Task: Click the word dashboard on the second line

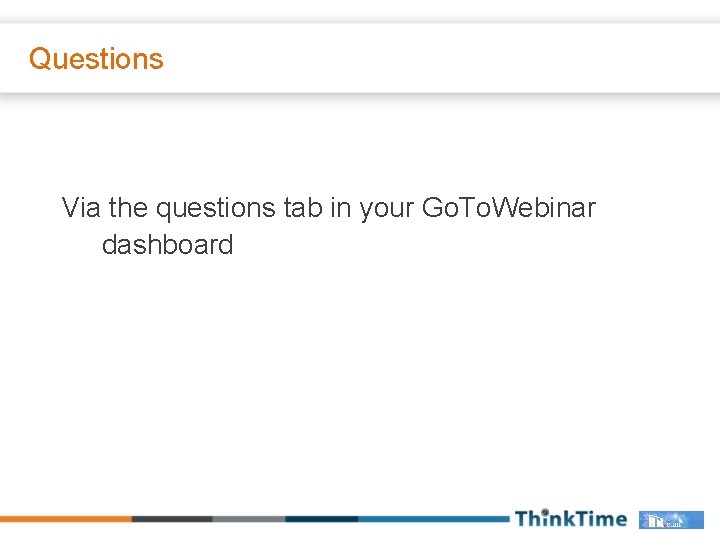Action: tap(168, 244)
